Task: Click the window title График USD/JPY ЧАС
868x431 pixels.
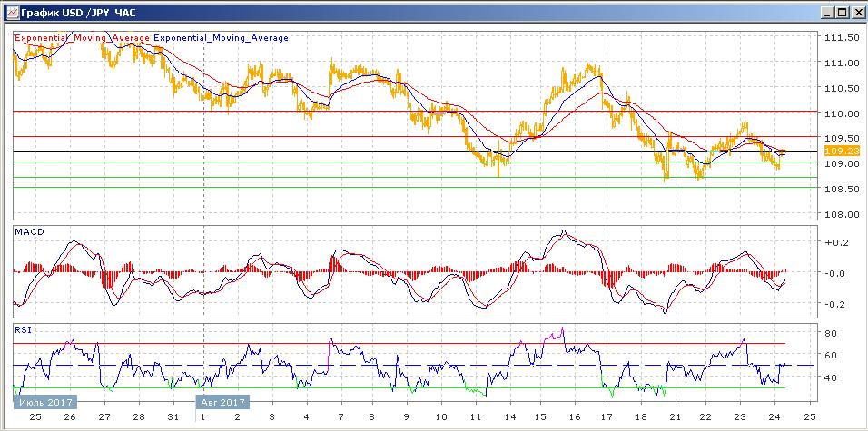Action: click(65, 12)
